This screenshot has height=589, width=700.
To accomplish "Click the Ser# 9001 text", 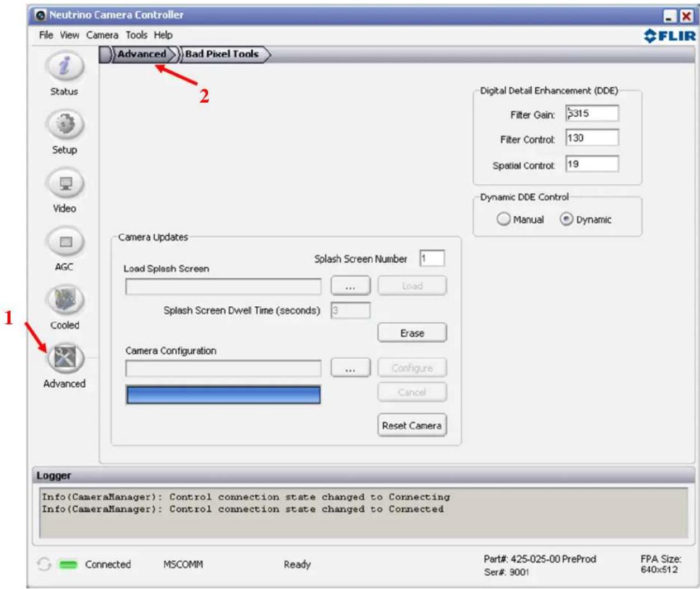I will pos(506,572).
